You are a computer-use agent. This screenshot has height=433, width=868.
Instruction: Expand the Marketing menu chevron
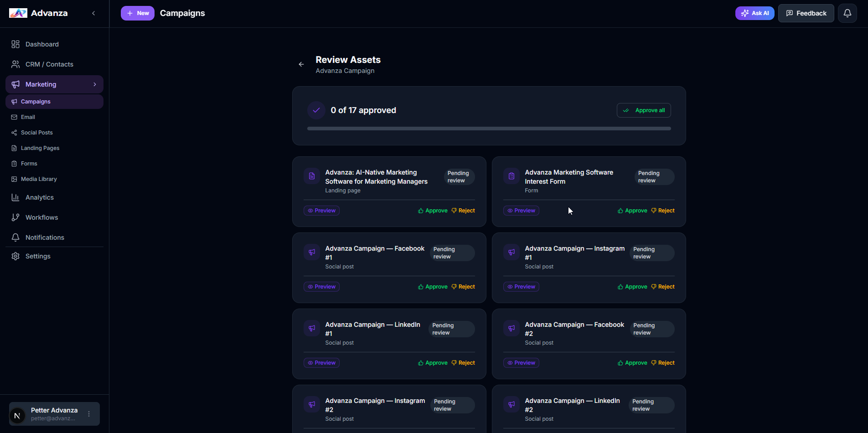[94, 84]
